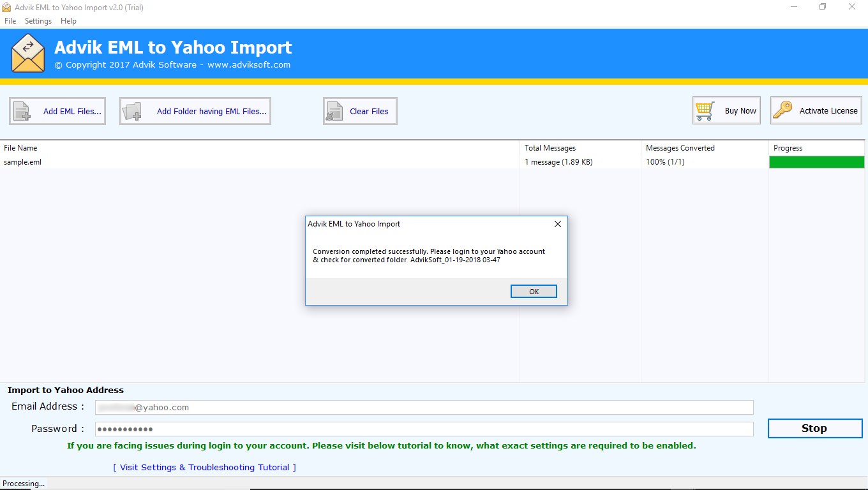
Task: Click the Progress column header
Action: [x=818, y=147]
